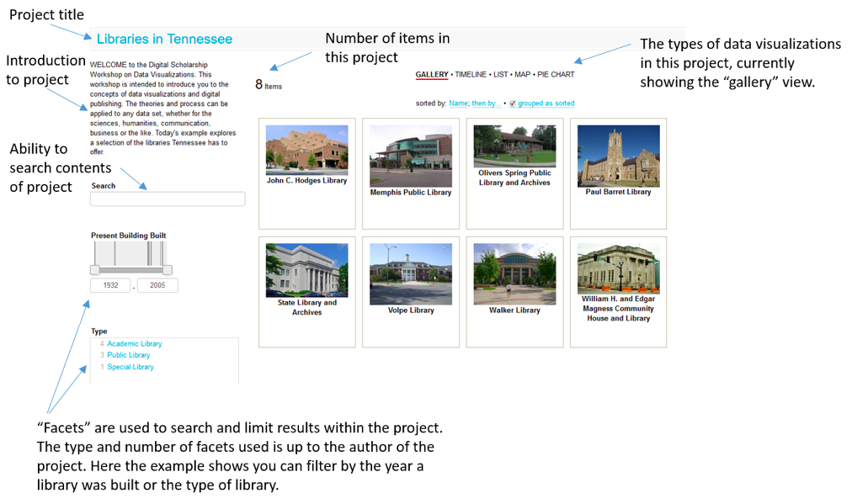Viewport: 852px width, 504px height.
Task: Click into the Search text field
Action: [x=168, y=199]
